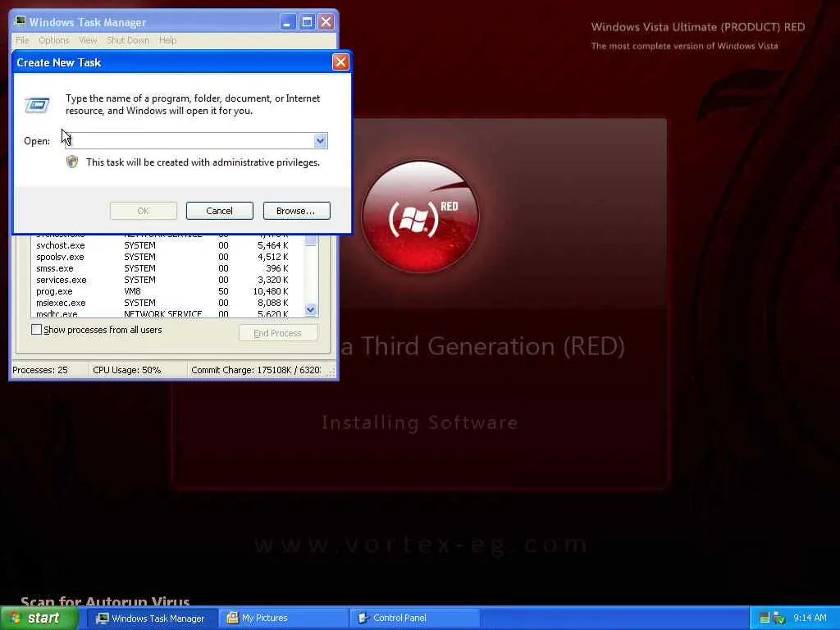The height and width of the screenshot is (630, 840).
Task: Click the Task Manager title bar icon
Action: click(x=20, y=22)
